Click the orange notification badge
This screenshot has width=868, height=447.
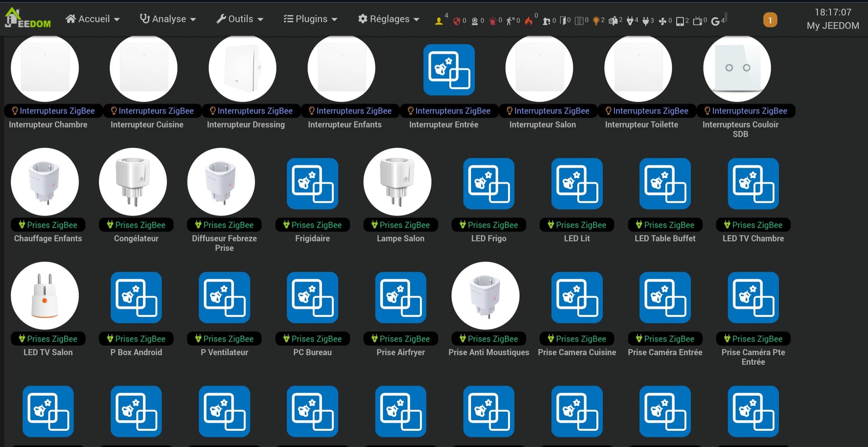(x=770, y=20)
